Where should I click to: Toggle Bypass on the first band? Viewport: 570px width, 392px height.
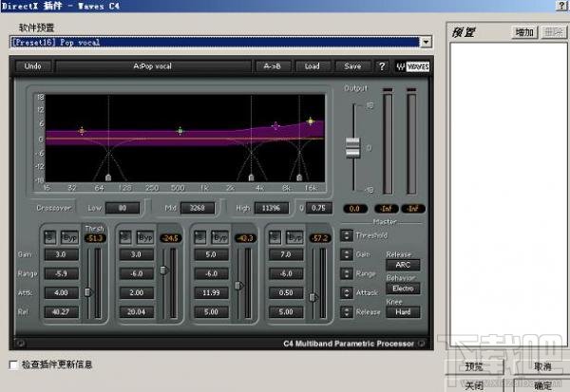(x=68, y=236)
